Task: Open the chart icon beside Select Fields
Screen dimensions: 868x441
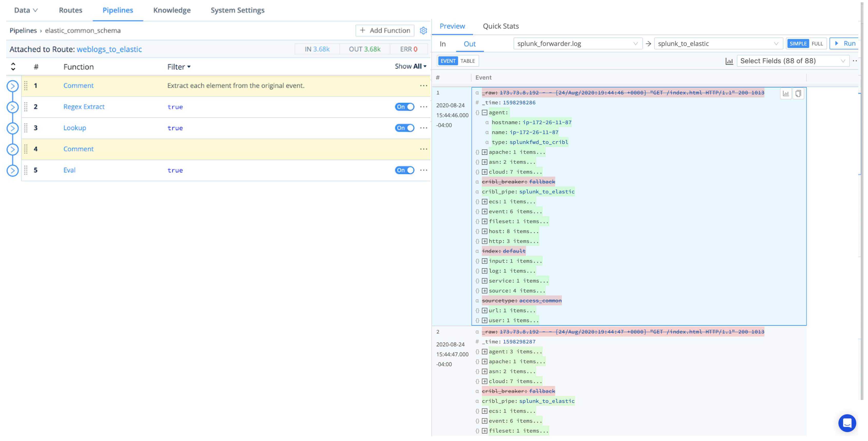Action: [729, 61]
